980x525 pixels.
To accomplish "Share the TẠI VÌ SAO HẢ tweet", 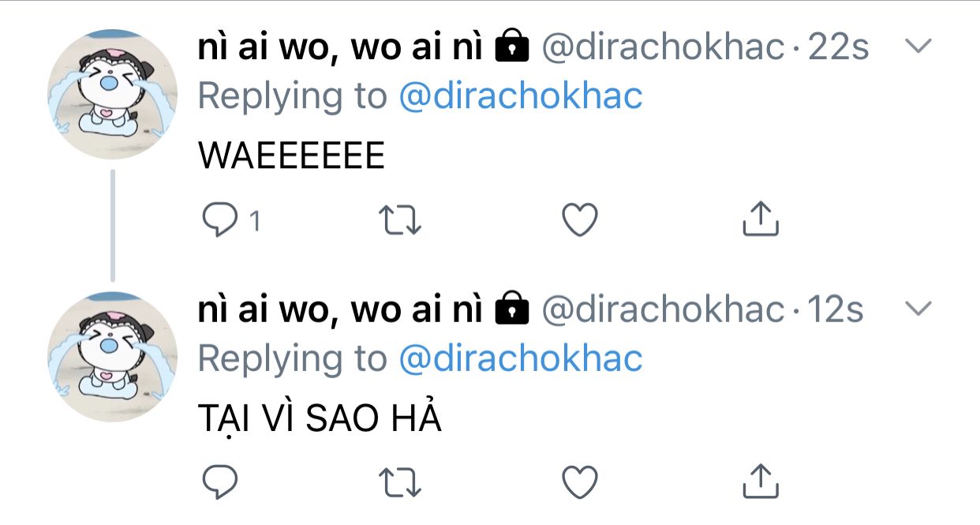I will tap(761, 479).
